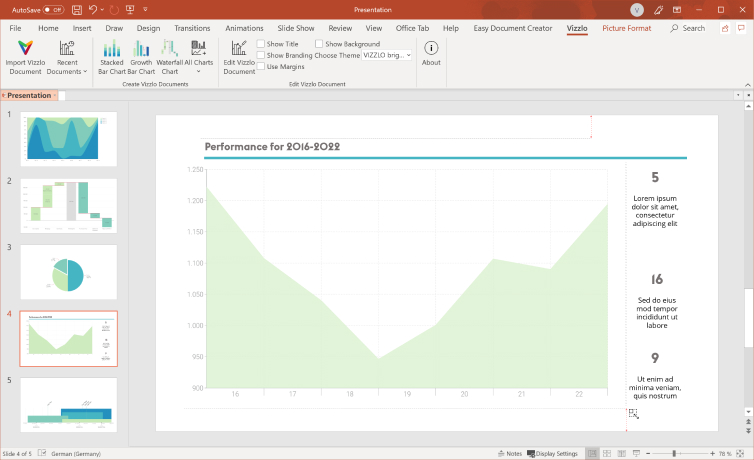Switch to the Home tab
The width and height of the screenshot is (754, 460).
[48, 28]
